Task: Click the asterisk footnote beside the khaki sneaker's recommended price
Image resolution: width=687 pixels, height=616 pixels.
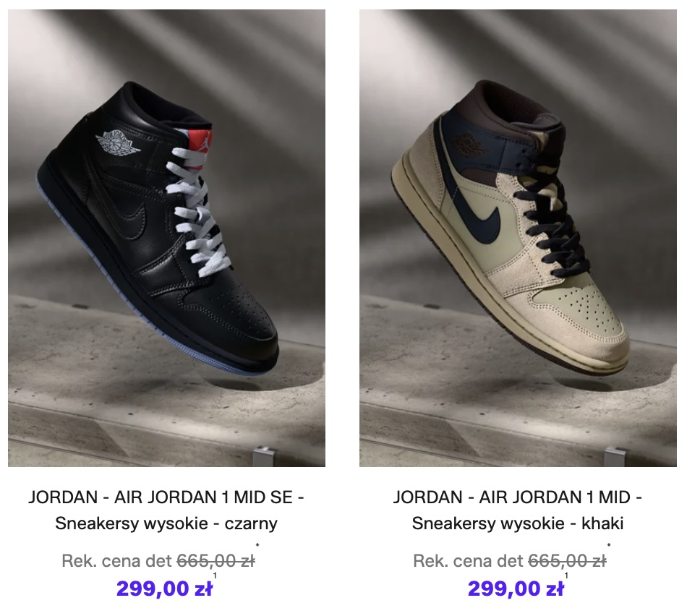Action: click(609, 545)
